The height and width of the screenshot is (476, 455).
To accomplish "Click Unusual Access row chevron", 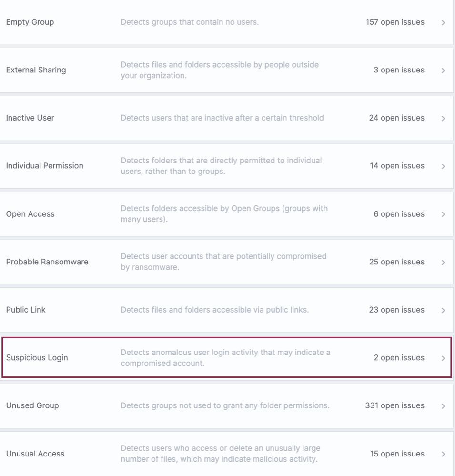I will click(x=443, y=454).
